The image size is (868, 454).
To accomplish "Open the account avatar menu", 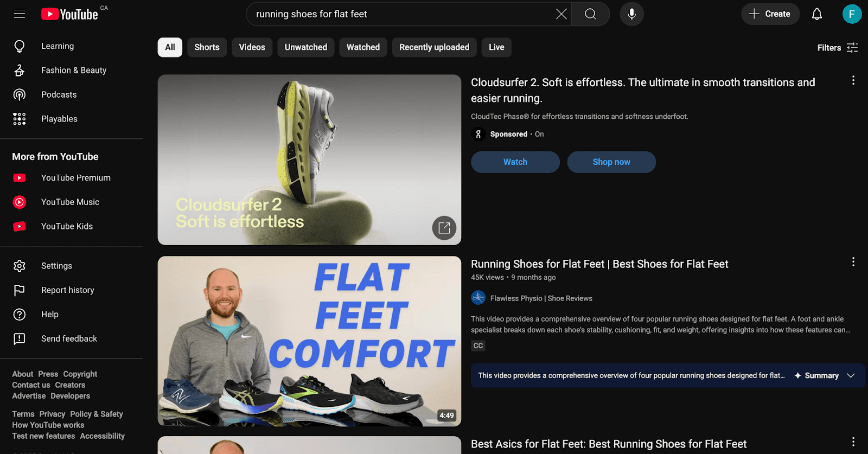I will click(851, 14).
